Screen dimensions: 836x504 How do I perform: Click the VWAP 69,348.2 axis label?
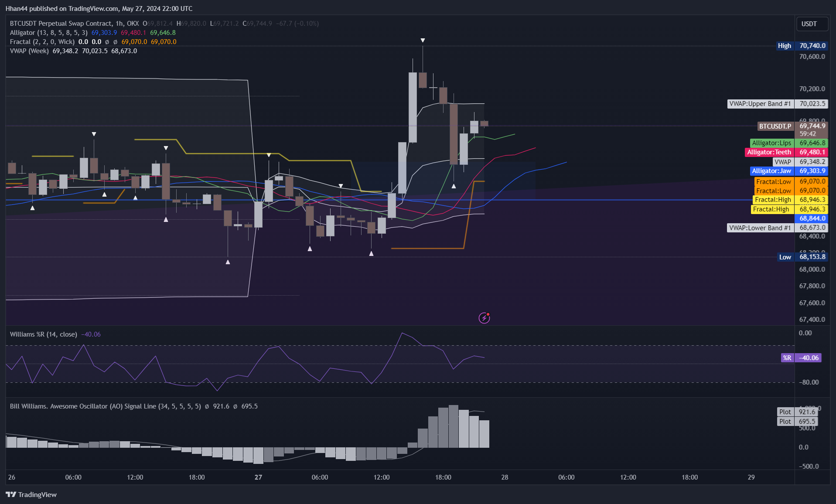[x=800, y=162]
